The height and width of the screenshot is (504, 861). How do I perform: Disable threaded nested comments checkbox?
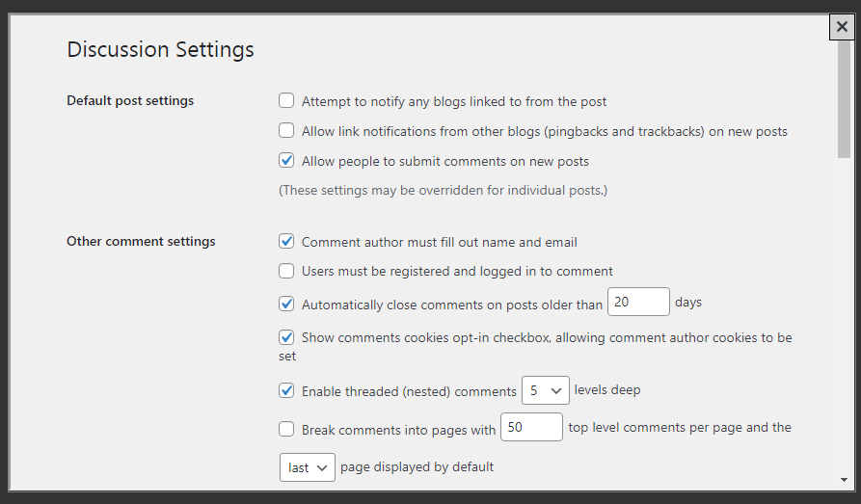pos(286,391)
